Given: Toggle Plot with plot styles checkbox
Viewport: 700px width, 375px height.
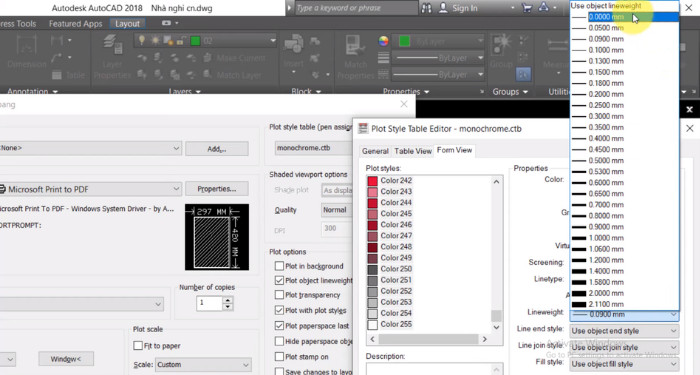Looking at the screenshot, I should point(279,310).
